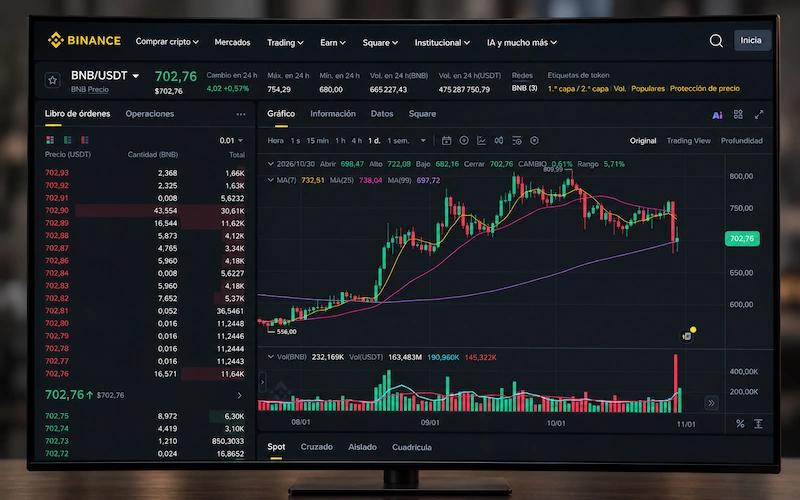Image resolution: width=800 pixels, height=500 pixels.
Task: Select the 1 h time interval
Action: pyautogui.click(x=340, y=141)
